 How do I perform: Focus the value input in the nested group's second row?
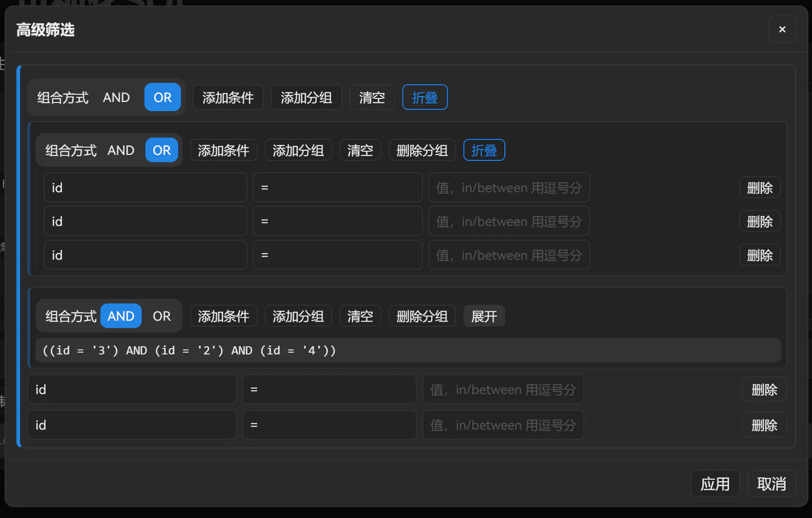click(x=509, y=221)
